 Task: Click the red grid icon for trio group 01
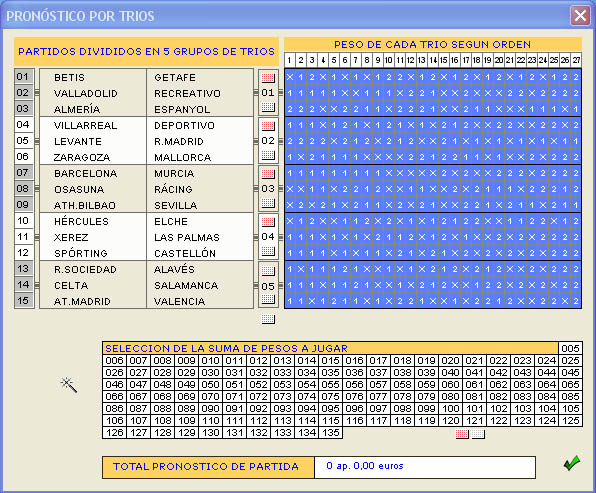pos(268,78)
